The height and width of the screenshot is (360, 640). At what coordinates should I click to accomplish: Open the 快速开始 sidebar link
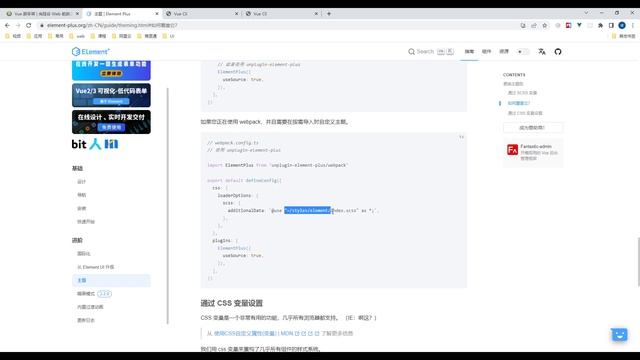coord(86,222)
